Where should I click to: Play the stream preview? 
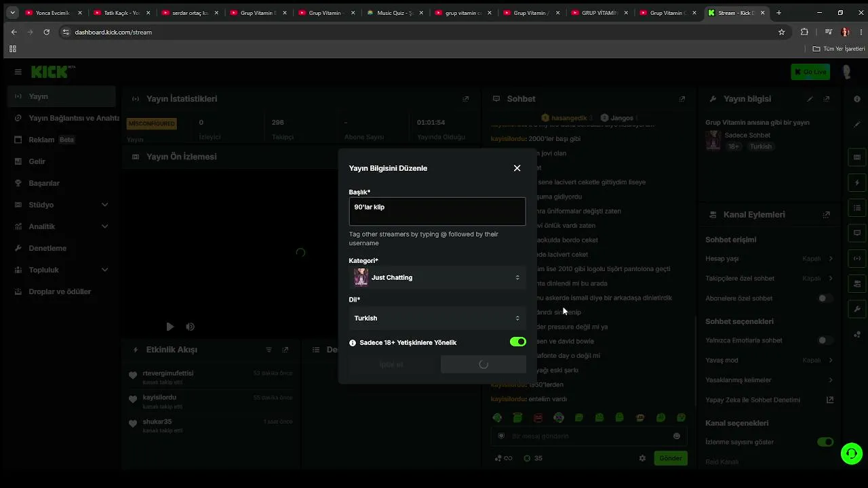pyautogui.click(x=170, y=327)
